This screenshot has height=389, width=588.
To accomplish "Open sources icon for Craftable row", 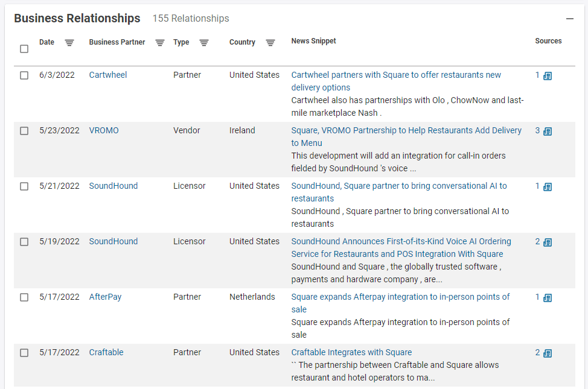I will [548, 353].
